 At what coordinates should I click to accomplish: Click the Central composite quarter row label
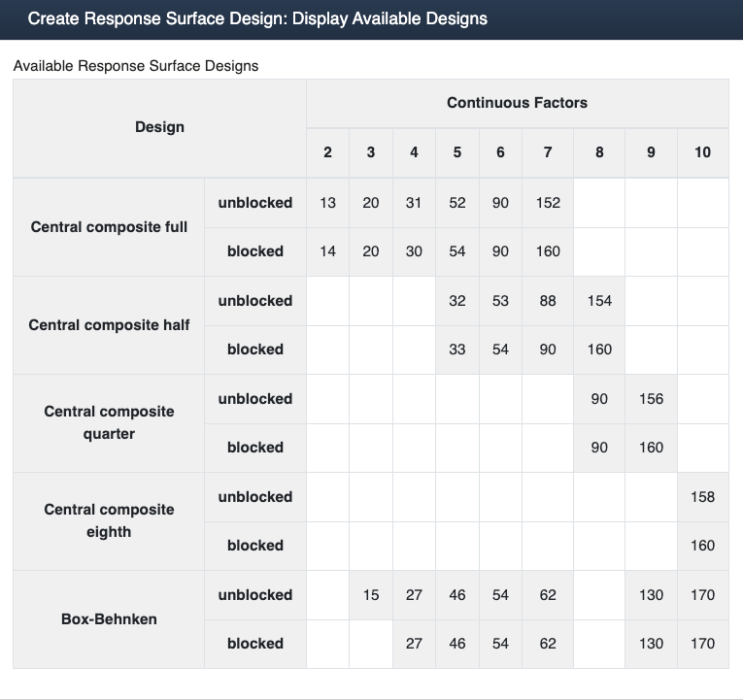[x=109, y=422]
